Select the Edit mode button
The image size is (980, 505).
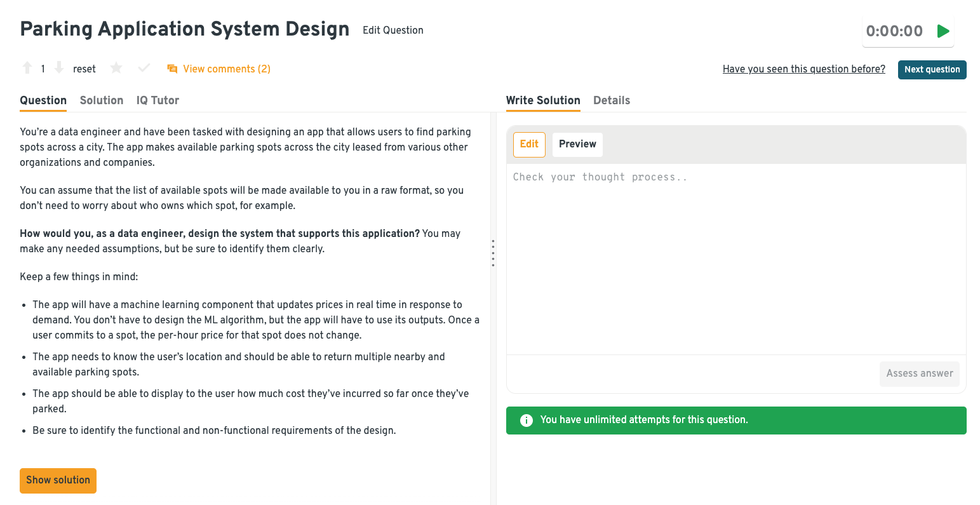[x=529, y=144]
